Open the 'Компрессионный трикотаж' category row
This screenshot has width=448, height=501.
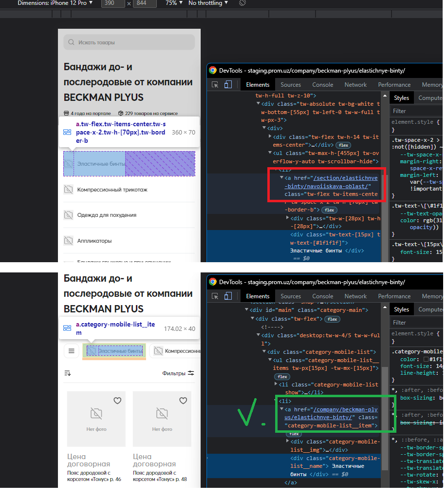tap(129, 190)
